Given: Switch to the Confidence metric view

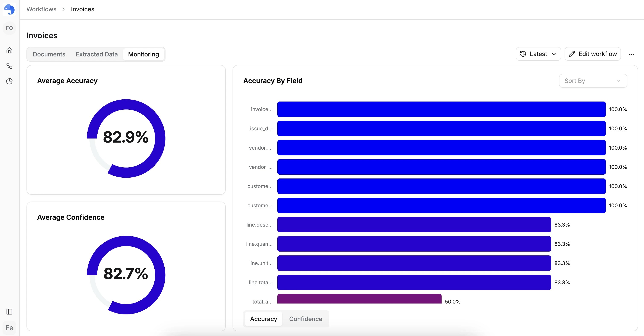Looking at the screenshot, I should pos(306,319).
